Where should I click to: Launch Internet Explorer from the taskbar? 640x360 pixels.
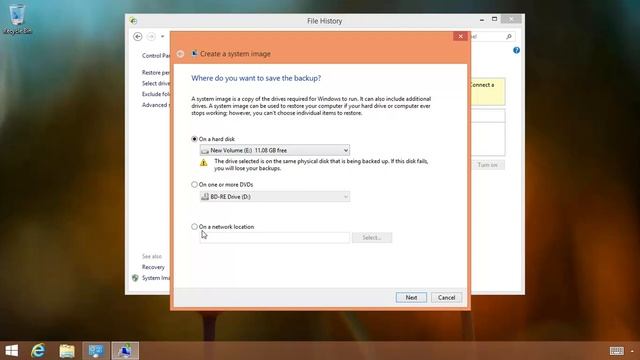tap(38, 351)
